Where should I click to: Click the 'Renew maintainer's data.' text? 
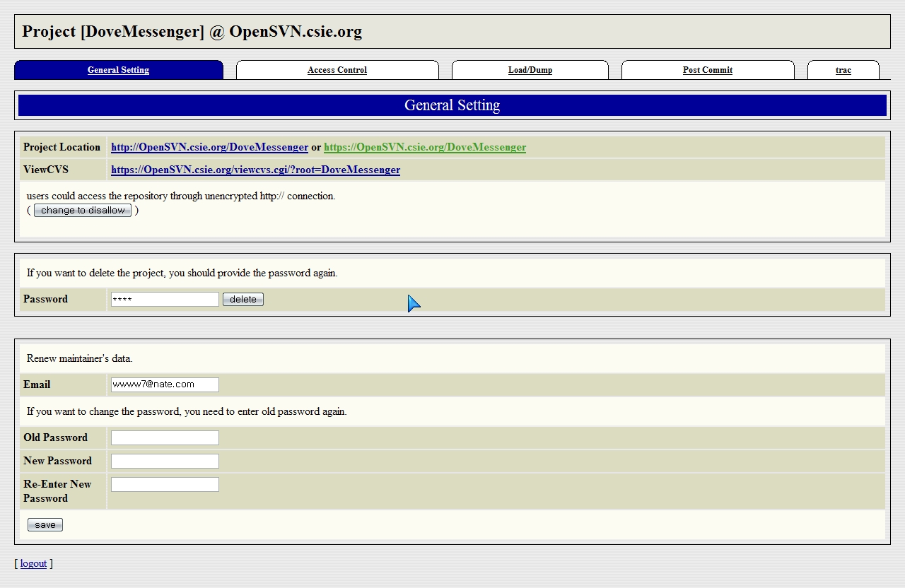(x=79, y=358)
